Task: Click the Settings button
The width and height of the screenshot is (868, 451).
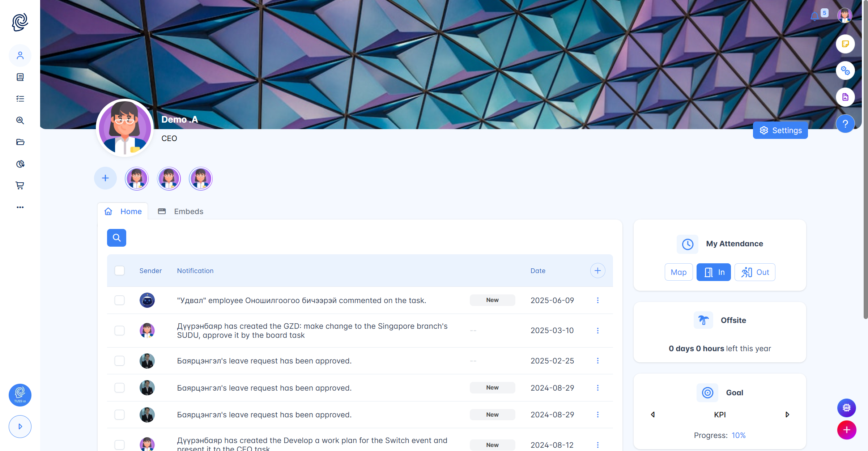Action: 780,130
